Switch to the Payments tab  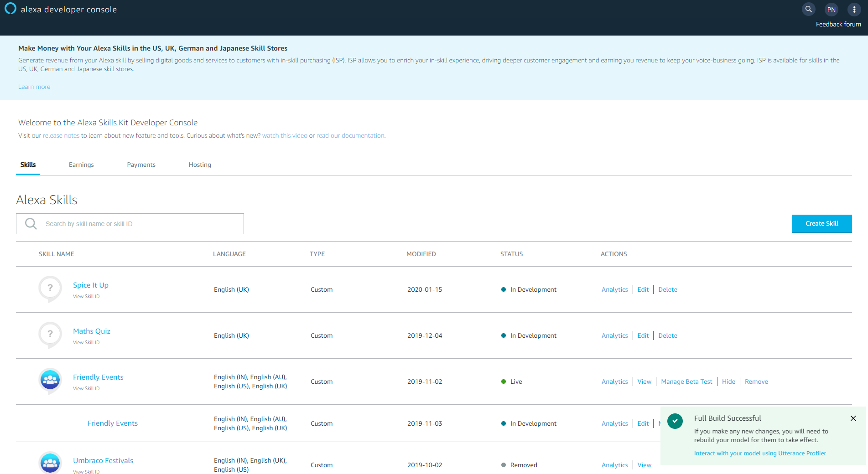(x=141, y=165)
